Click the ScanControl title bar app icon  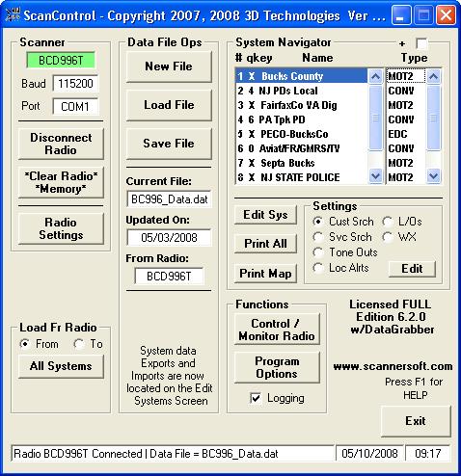click(x=13, y=14)
